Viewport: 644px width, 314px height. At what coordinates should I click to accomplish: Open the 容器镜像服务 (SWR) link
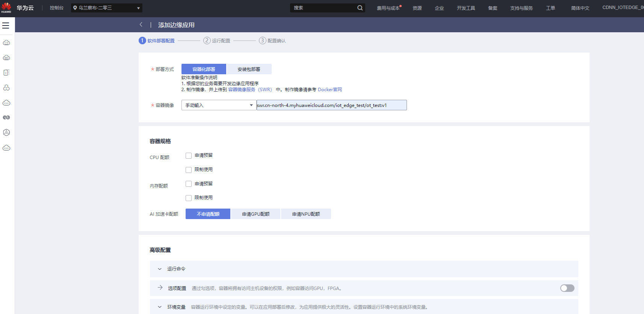pos(250,90)
